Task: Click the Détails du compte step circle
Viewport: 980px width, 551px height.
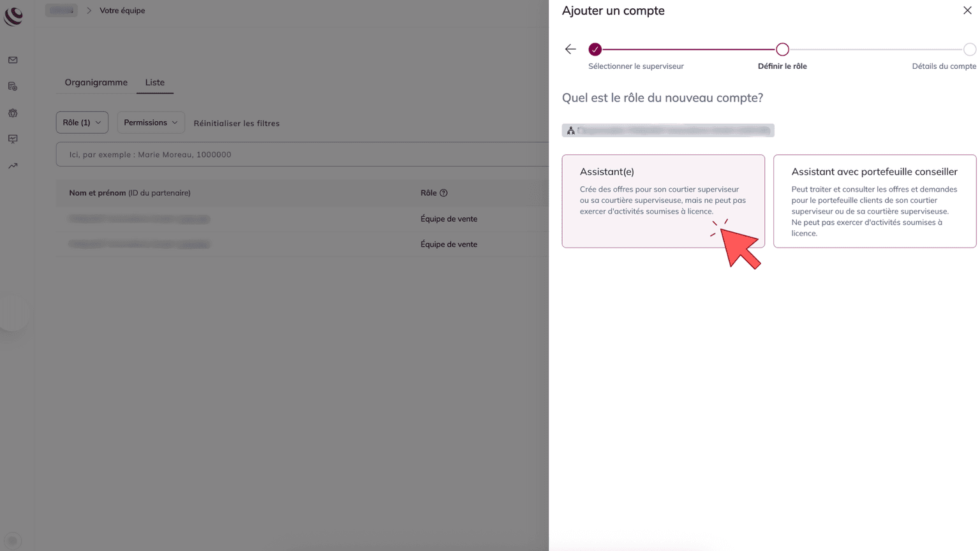Action: [x=969, y=49]
